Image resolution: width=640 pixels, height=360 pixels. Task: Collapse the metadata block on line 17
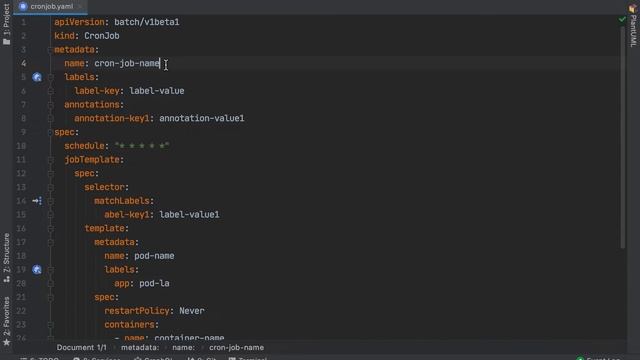(x=50, y=242)
